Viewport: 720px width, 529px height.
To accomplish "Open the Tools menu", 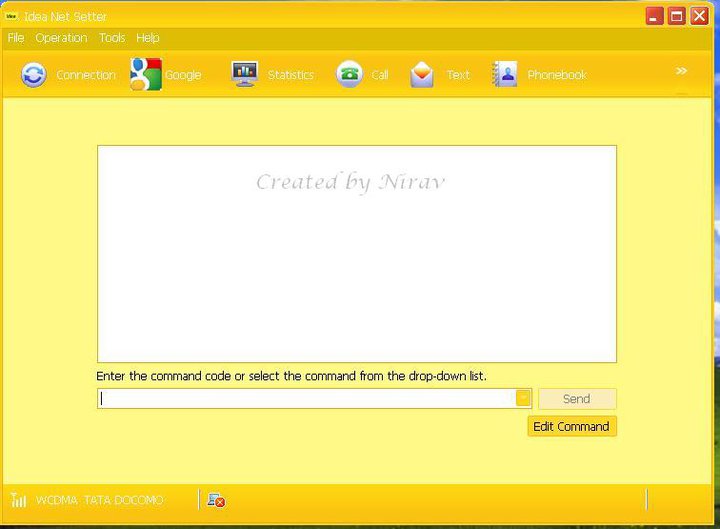I will 112,38.
